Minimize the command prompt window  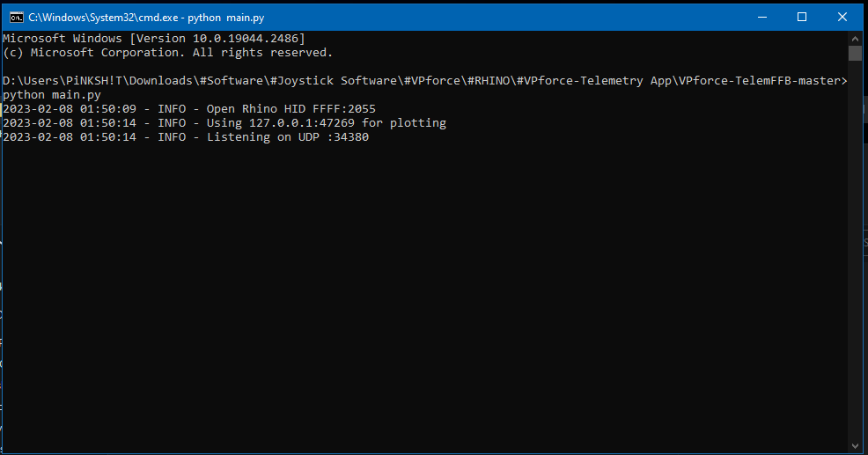tap(761, 17)
